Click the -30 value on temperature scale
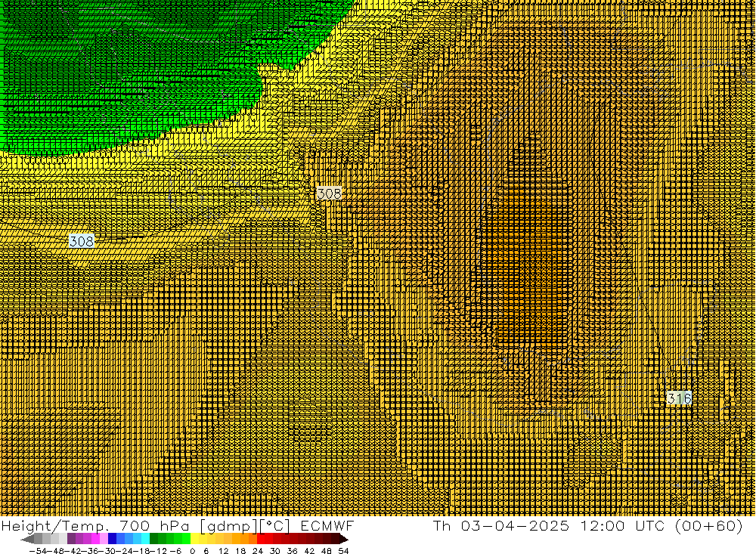 (x=107, y=551)
